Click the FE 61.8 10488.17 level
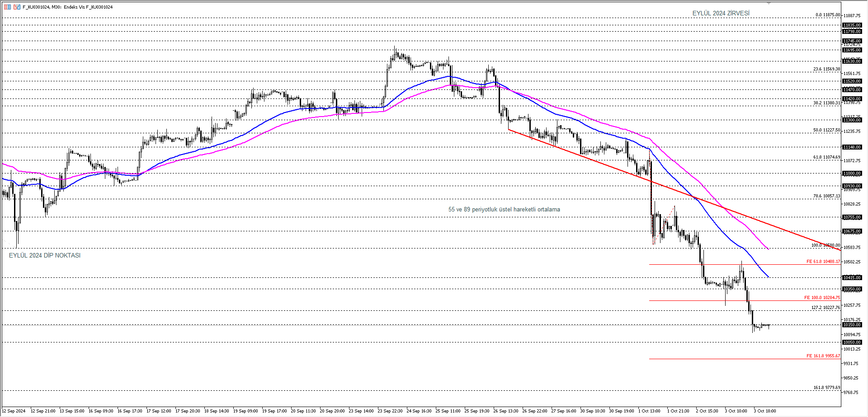The image size is (868, 417). (x=823, y=262)
